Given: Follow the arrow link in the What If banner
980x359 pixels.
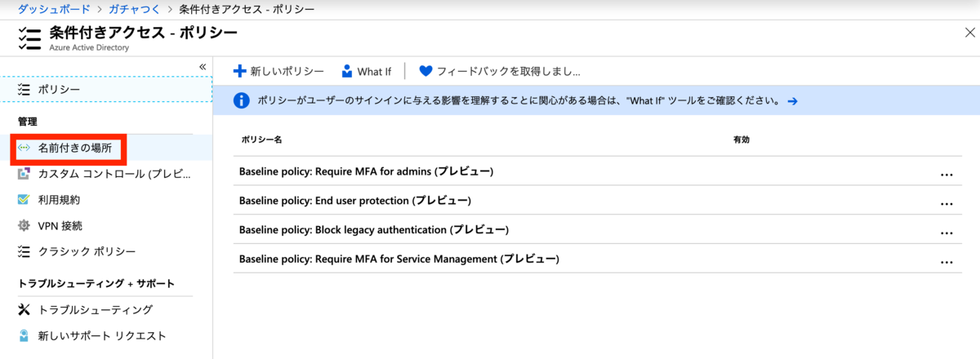Looking at the screenshot, I should coord(791,101).
